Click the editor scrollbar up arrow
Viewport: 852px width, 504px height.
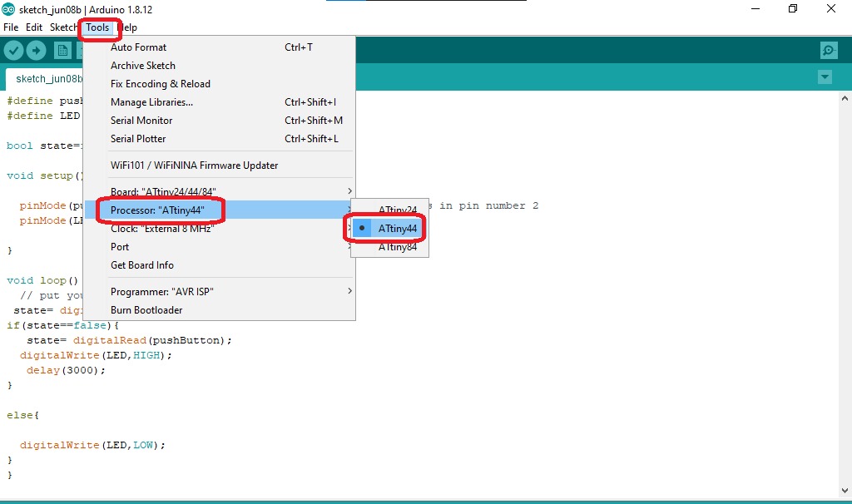pos(845,98)
